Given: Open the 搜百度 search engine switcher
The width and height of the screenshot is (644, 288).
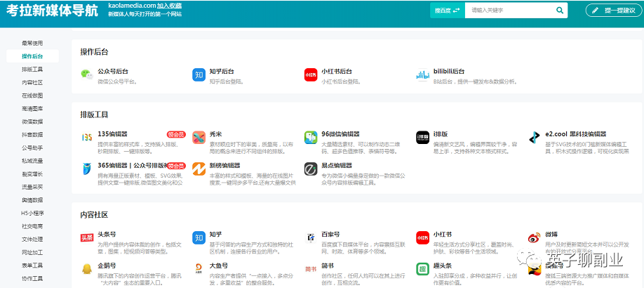Looking at the screenshot, I should (x=447, y=11).
